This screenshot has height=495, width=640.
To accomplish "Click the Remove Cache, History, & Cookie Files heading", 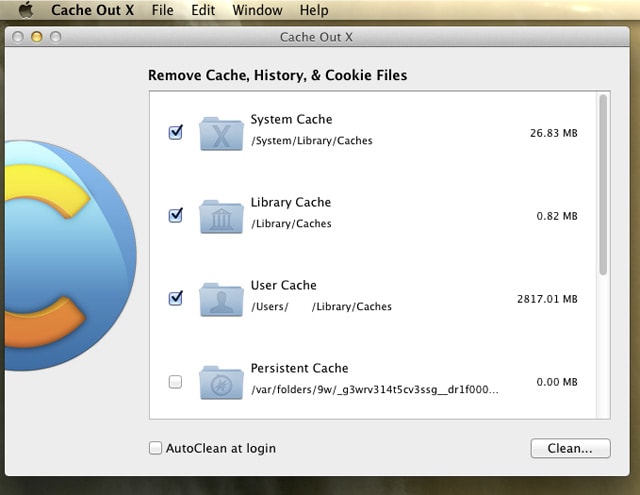I will coord(278,75).
